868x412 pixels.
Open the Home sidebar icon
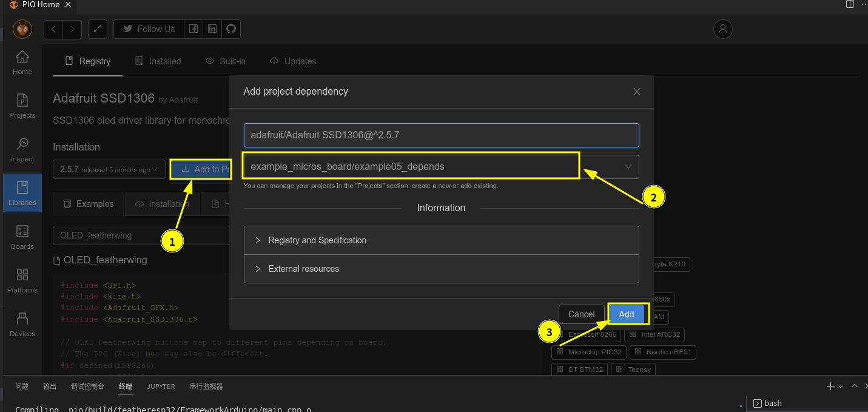(22, 62)
